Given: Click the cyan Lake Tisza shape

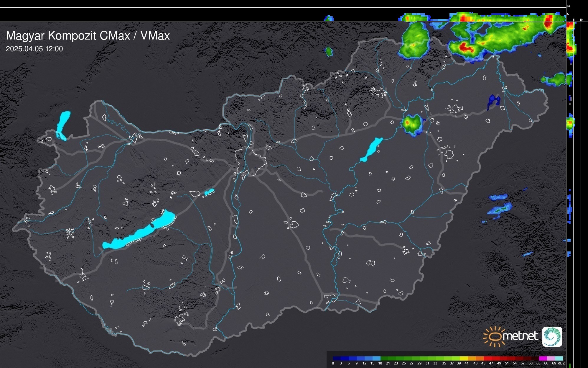Looking at the screenshot, I should click(x=371, y=150).
